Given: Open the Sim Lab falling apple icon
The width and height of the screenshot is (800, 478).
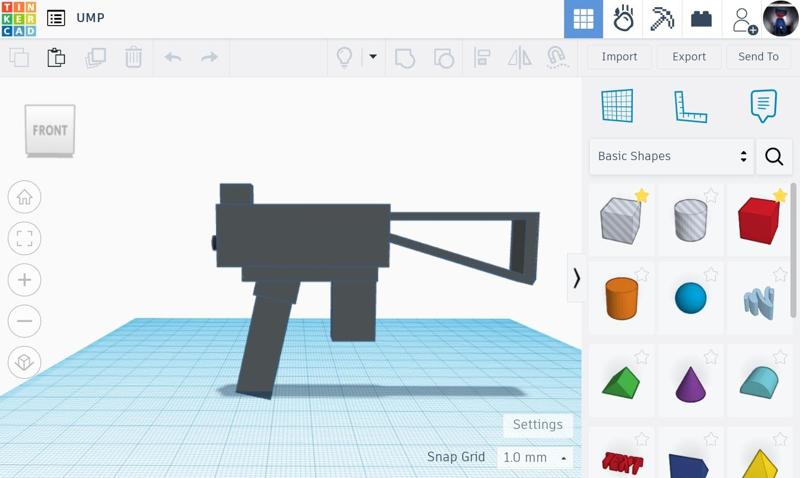Looking at the screenshot, I should 623,19.
